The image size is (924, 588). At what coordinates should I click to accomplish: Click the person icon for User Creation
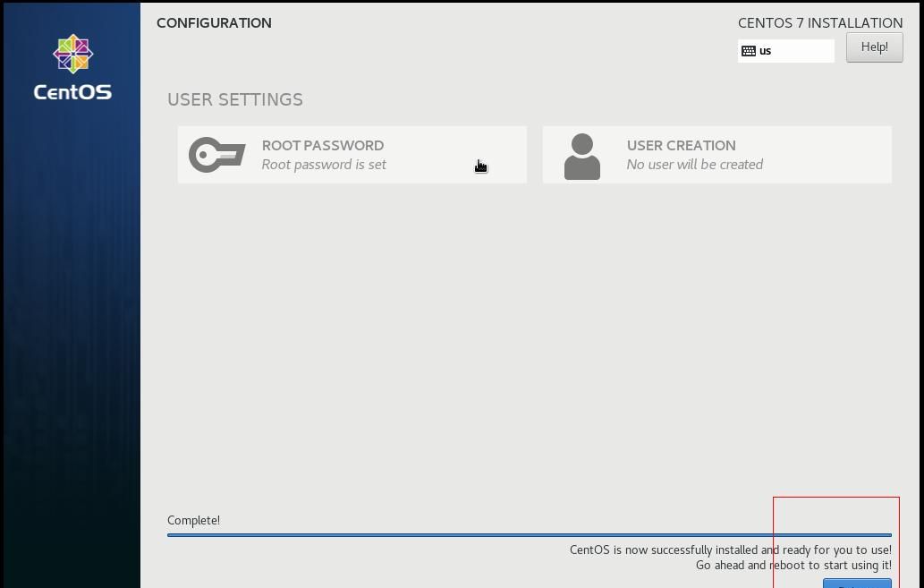point(582,156)
